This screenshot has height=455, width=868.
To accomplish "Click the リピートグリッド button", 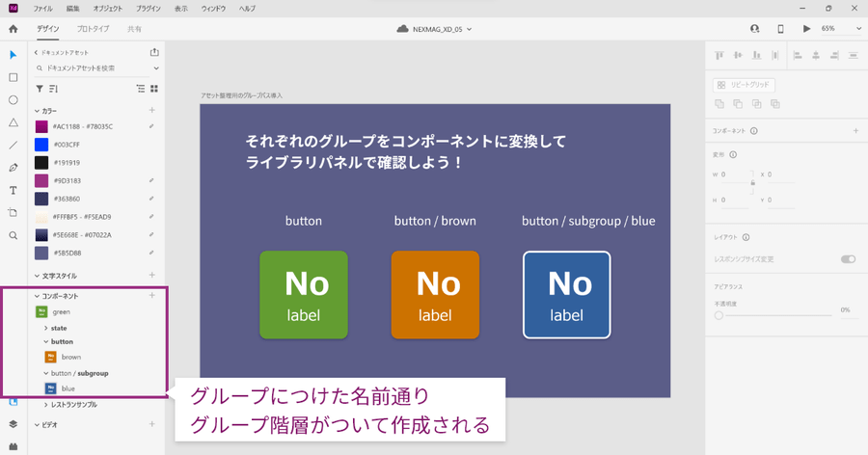I will (x=744, y=85).
